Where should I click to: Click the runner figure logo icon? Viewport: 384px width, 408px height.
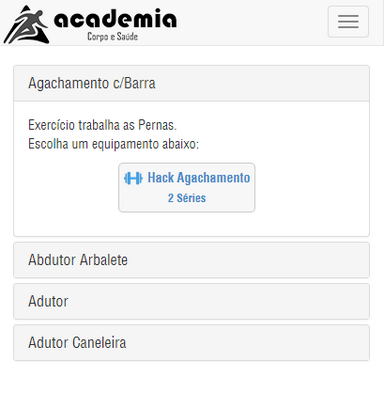click(27, 24)
